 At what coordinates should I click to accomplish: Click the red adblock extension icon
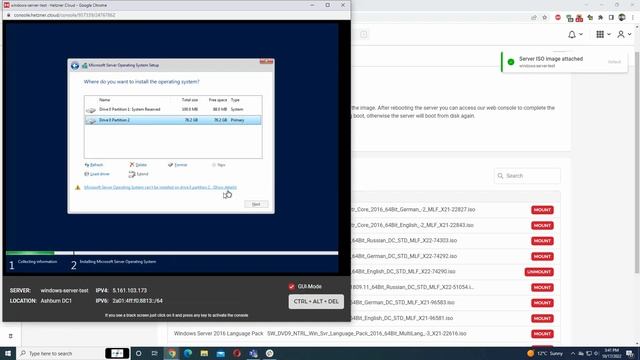558,18
